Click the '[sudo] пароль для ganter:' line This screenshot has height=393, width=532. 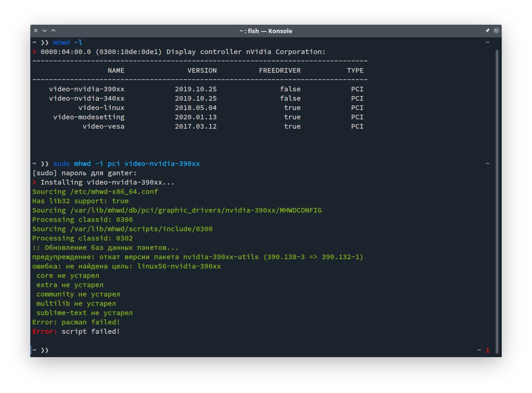84,173
